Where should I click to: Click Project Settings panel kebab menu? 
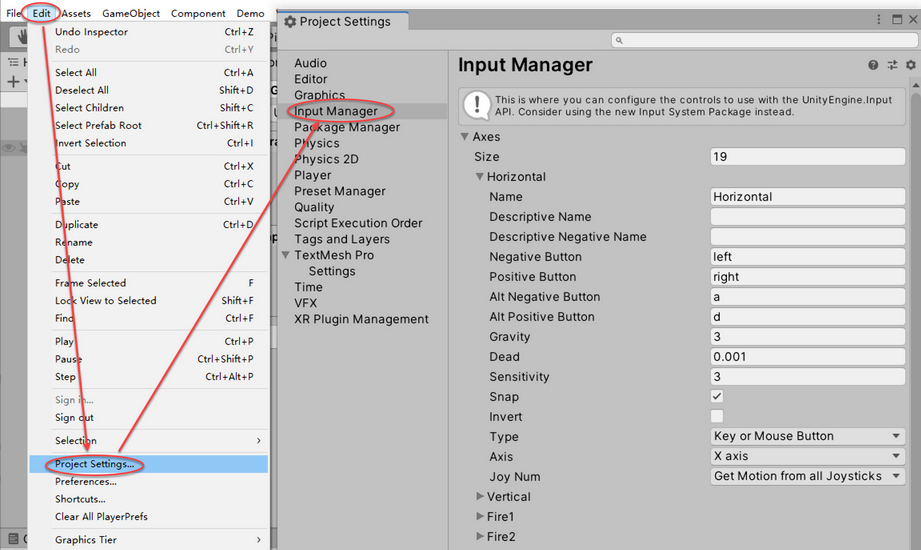879,19
